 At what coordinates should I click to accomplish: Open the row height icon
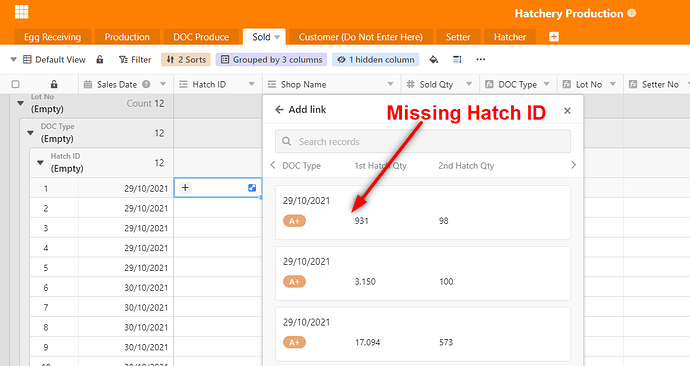coord(457,59)
